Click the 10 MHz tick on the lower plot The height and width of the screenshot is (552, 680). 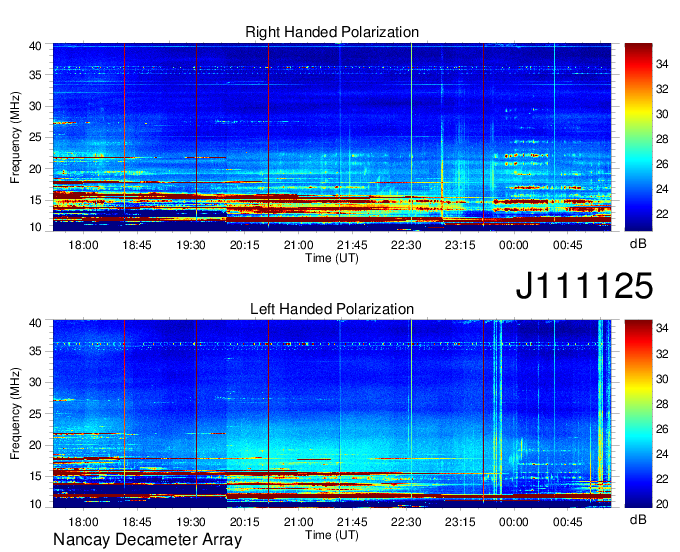[35, 504]
